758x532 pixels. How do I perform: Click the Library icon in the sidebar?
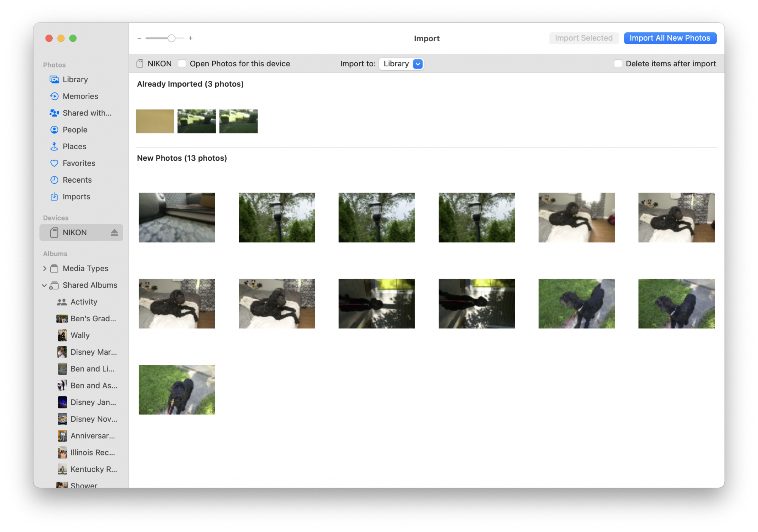[x=54, y=80]
